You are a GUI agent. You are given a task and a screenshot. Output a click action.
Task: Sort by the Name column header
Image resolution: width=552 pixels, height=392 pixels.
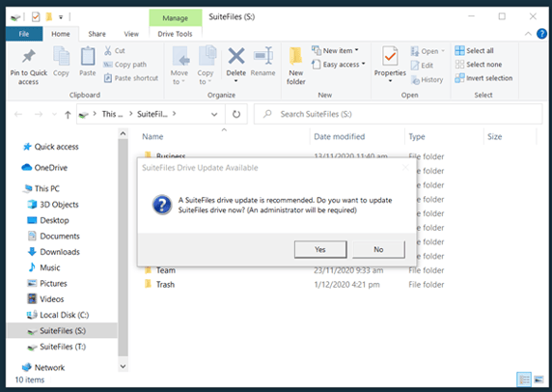(x=152, y=137)
